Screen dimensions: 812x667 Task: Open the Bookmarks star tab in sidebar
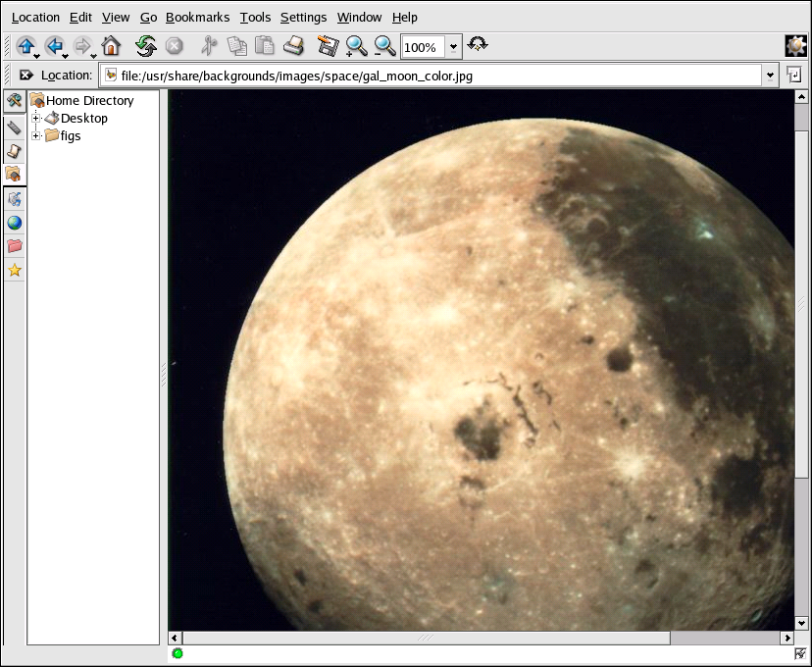(x=14, y=271)
